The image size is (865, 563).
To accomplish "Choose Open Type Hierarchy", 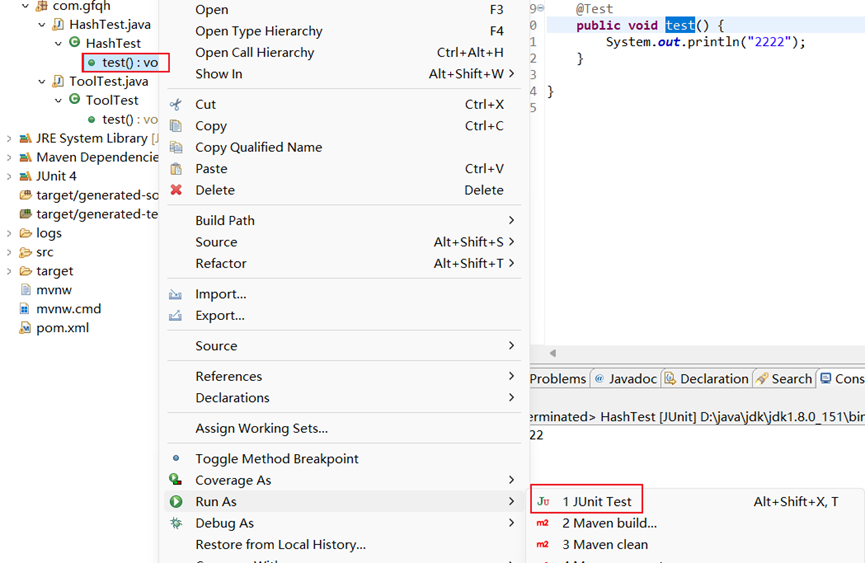I will tap(344, 31).
